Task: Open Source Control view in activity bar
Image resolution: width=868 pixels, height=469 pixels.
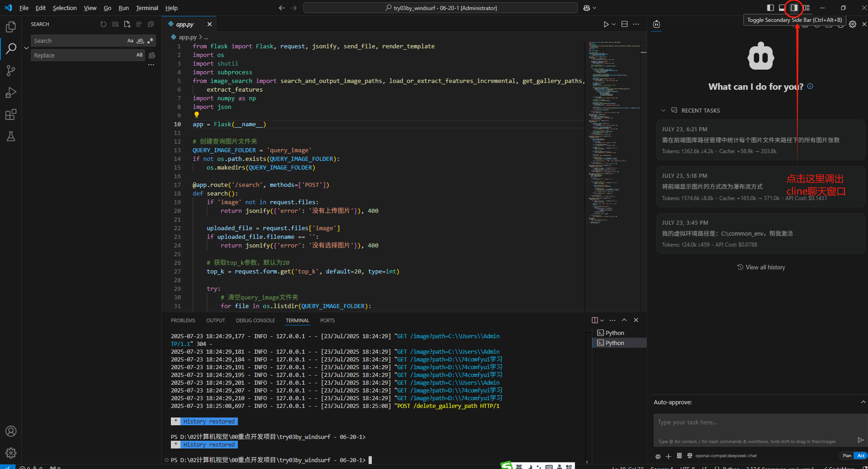Action: point(11,71)
